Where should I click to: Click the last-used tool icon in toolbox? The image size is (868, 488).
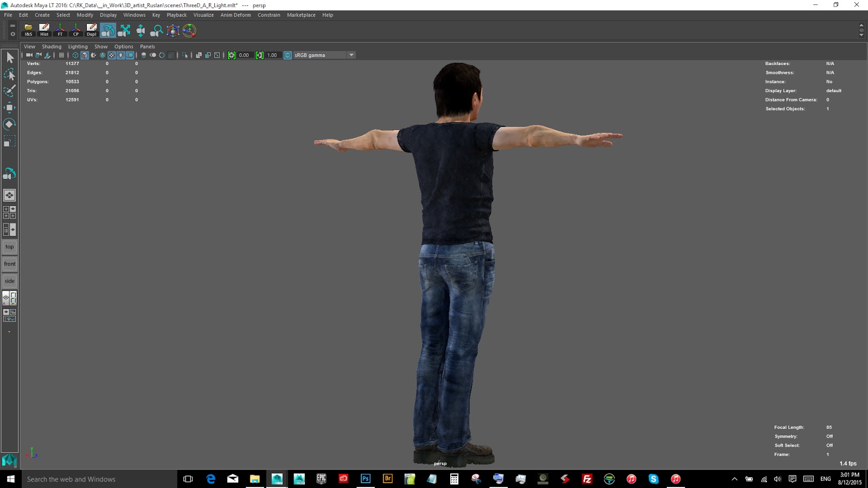pos(10,174)
